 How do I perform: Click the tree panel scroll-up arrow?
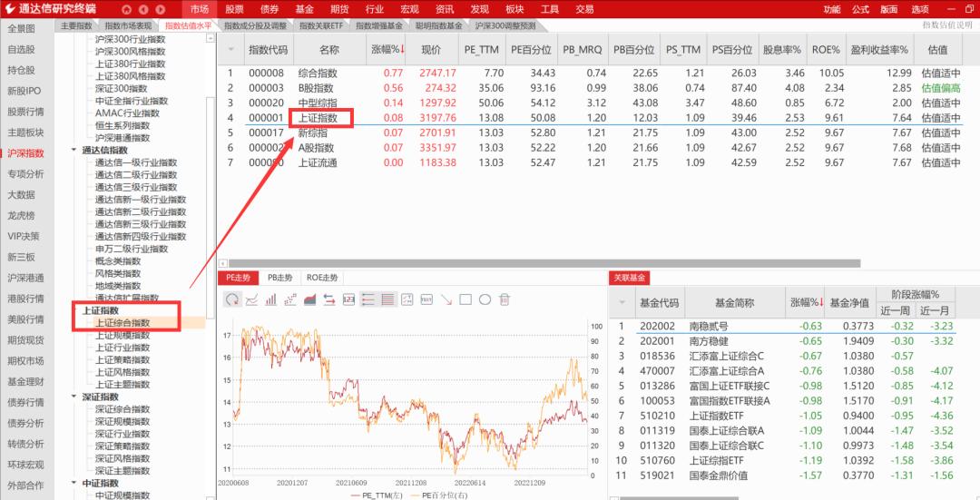211,39
